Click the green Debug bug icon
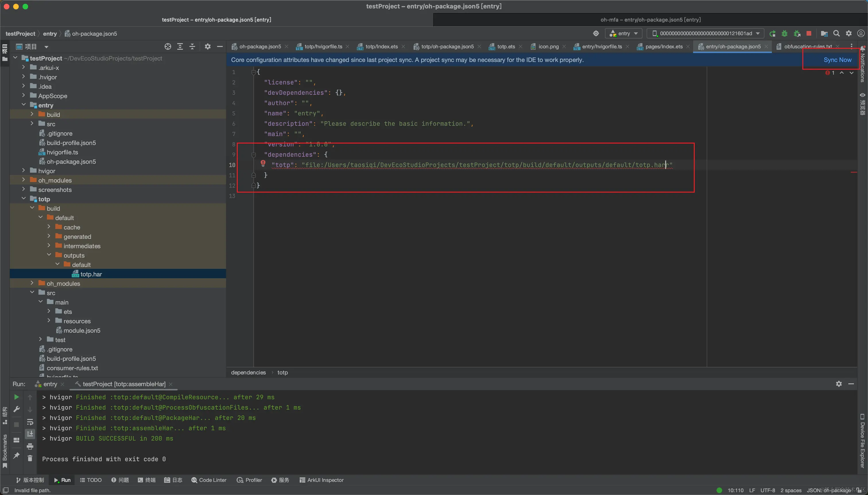This screenshot has width=868, height=495. pos(784,33)
